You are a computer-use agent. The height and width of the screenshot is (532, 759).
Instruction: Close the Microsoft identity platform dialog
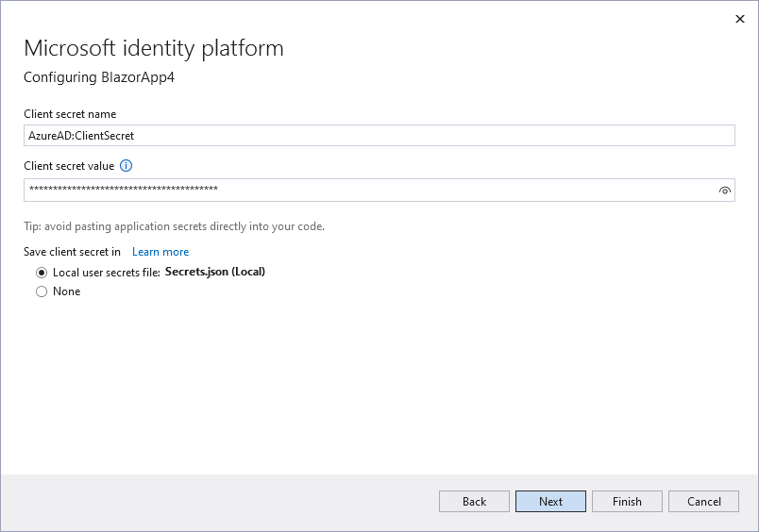click(x=739, y=19)
